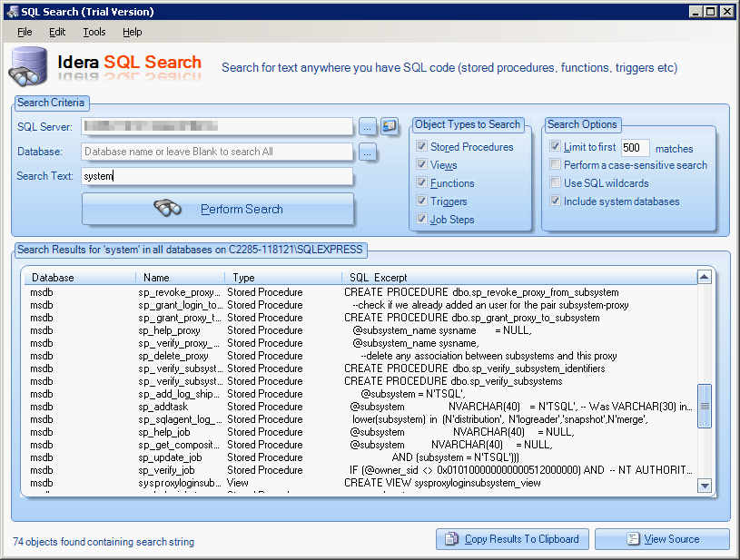Click the results vertical scrollbar thumb
The width and height of the screenshot is (740, 560).
pyautogui.click(x=704, y=407)
